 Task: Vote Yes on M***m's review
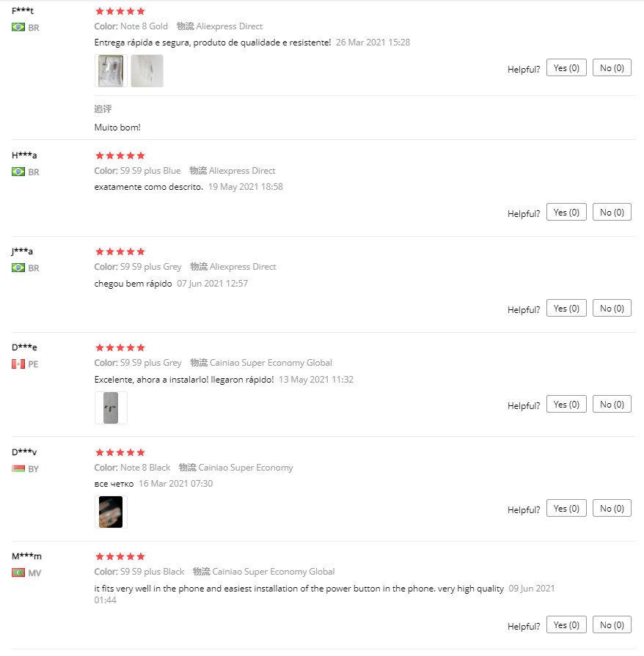pos(566,624)
